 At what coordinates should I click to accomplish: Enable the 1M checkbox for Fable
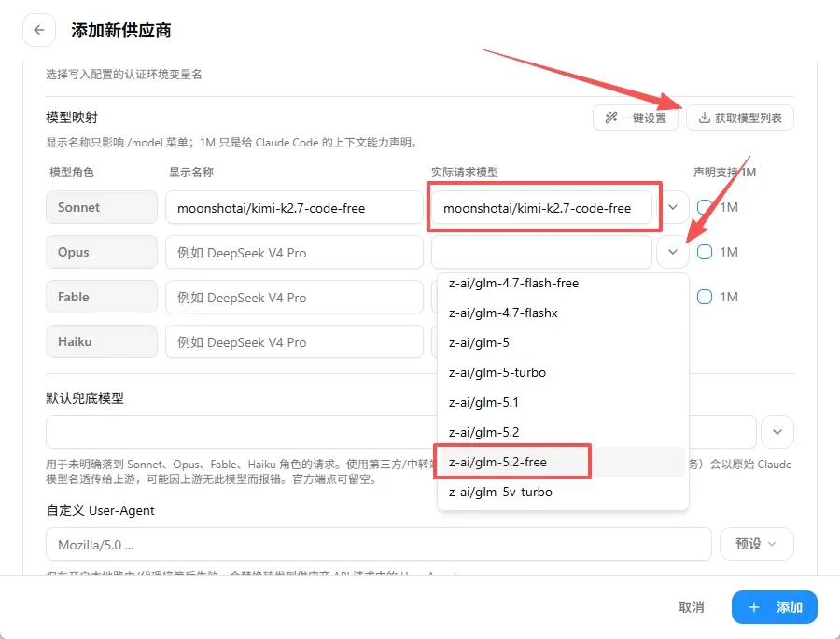(705, 297)
